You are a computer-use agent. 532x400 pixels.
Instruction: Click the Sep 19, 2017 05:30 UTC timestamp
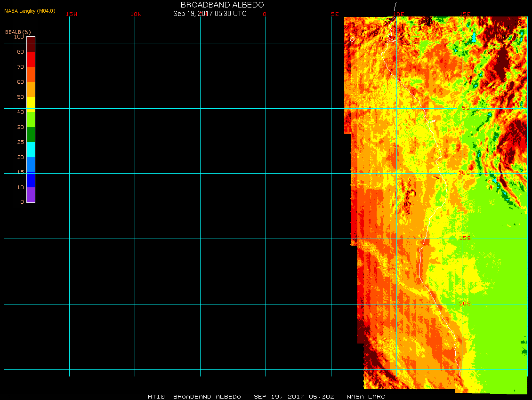210,14
